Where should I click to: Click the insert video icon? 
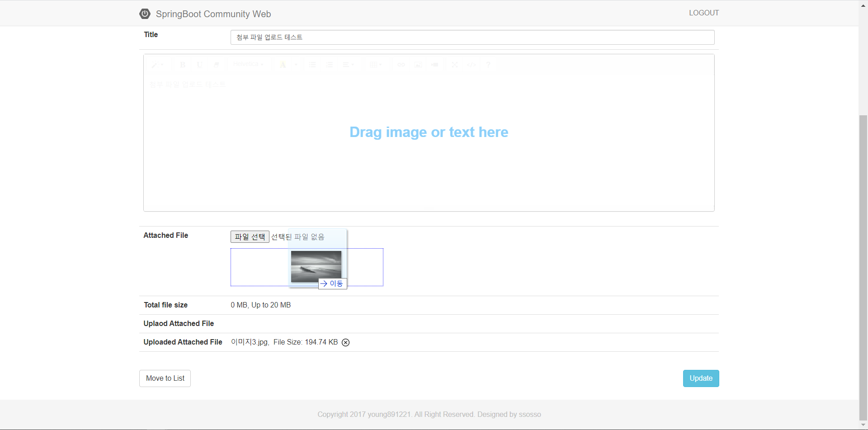tap(435, 65)
